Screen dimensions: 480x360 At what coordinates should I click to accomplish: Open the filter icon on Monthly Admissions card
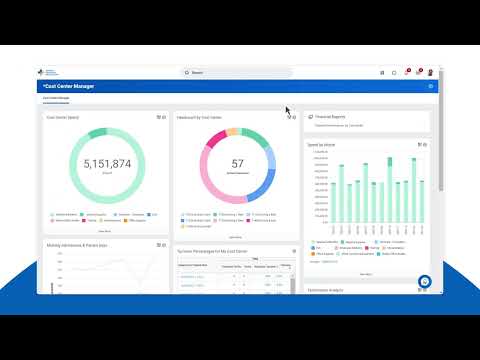pyautogui.click(x=159, y=245)
